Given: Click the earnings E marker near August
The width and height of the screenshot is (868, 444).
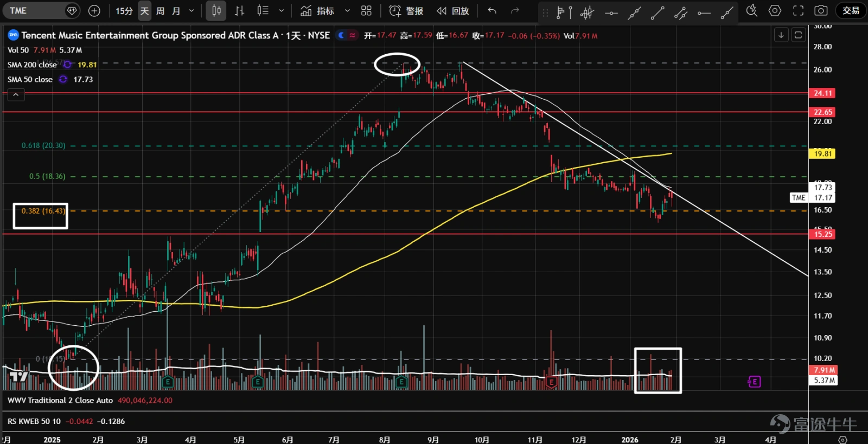Looking at the screenshot, I should point(401,382).
